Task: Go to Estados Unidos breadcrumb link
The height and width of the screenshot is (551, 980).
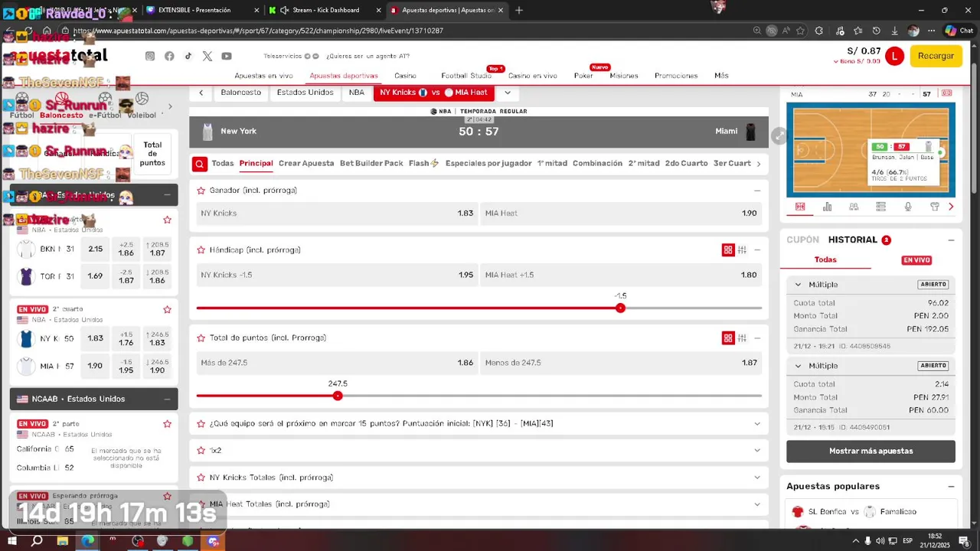Action: click(x=305, y=93)
